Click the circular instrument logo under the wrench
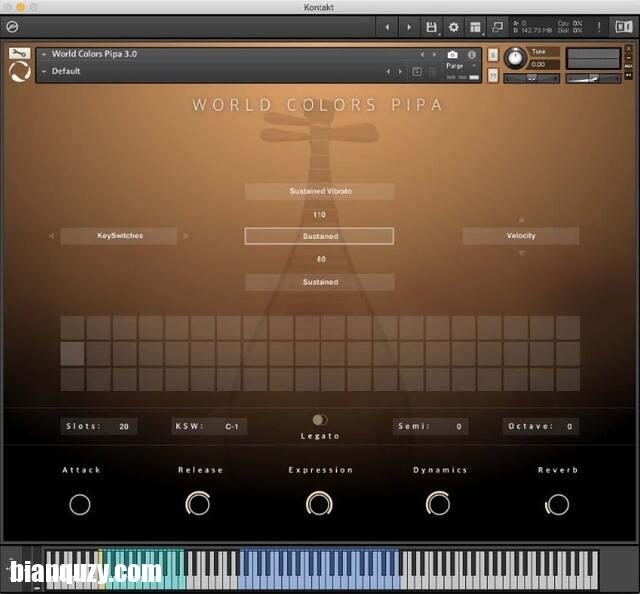 click(x=19, y=72)
